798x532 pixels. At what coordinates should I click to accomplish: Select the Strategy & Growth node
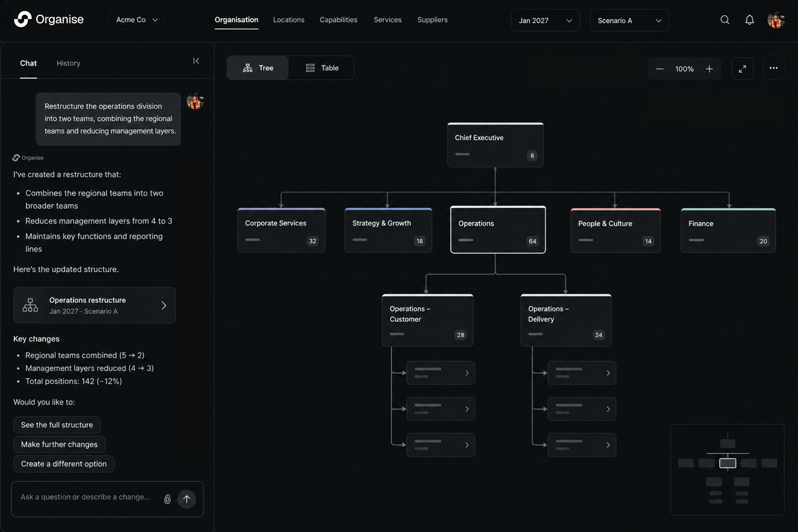[388, 230]
